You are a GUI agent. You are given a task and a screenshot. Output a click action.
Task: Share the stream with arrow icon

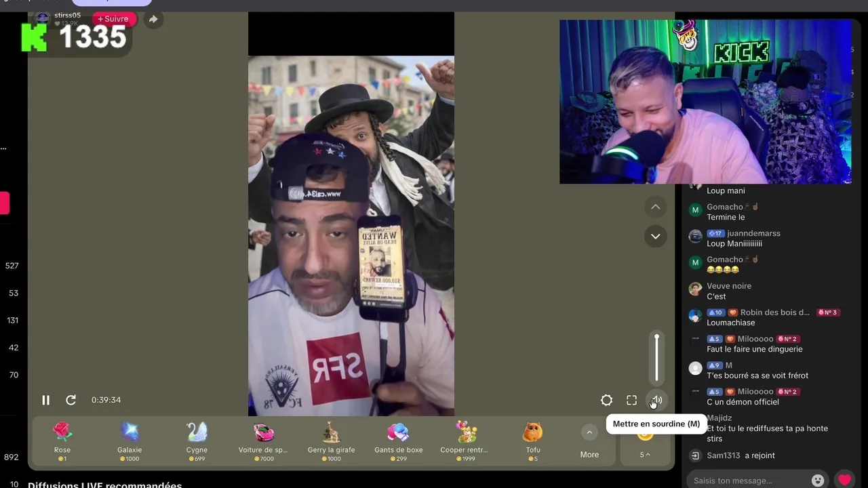coord(153,19)
